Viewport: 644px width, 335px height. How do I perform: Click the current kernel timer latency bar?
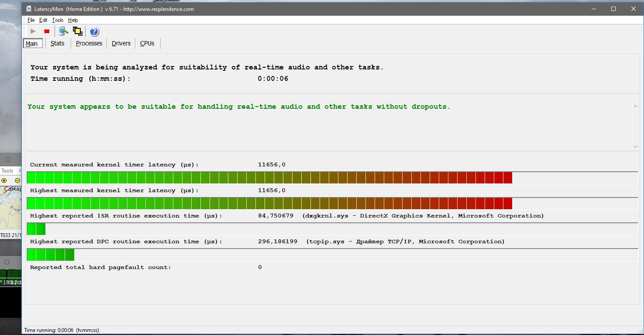(332, 178)
